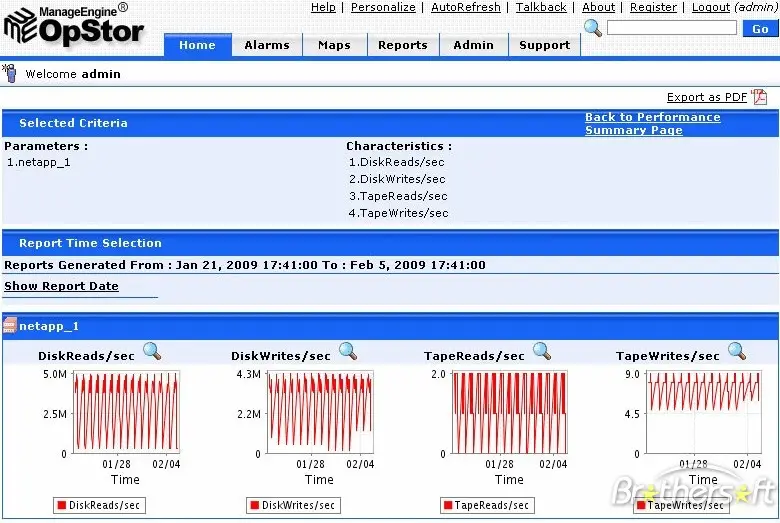This screenshot has width=780, height=523.
Task: Zoom into the TapeReads/sec graph using its magnifier
Action: coord(542,351)
